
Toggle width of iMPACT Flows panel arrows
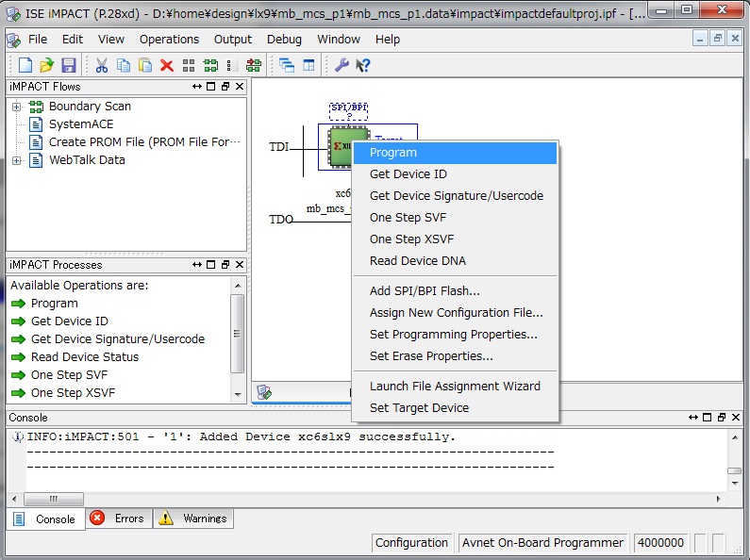pos(196,87)
